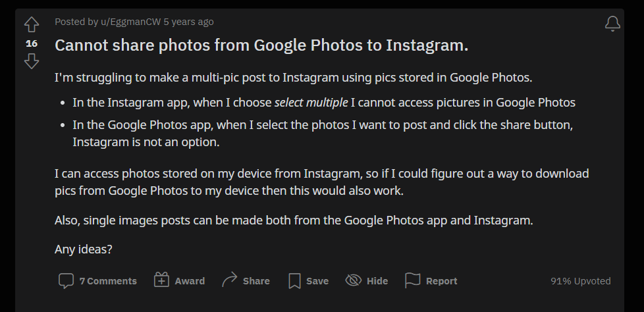Click the 7 Comments label
The image size is (644, 312).
point(108,281)
